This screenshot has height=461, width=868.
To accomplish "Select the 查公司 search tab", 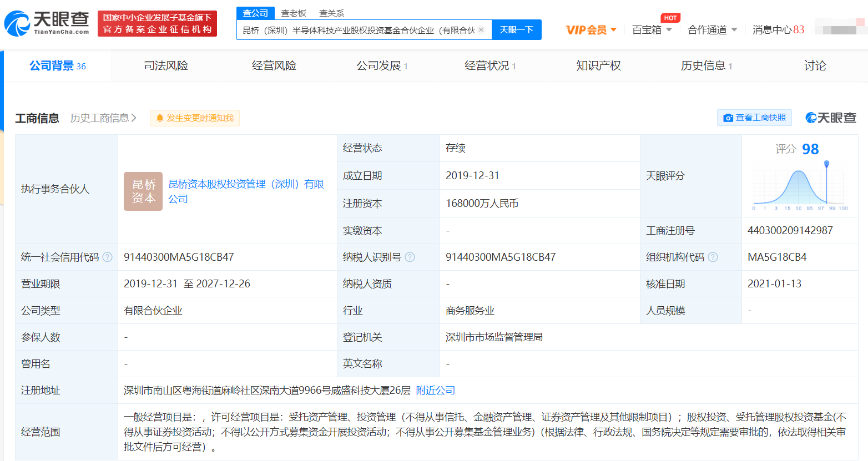I will point(255,13).
